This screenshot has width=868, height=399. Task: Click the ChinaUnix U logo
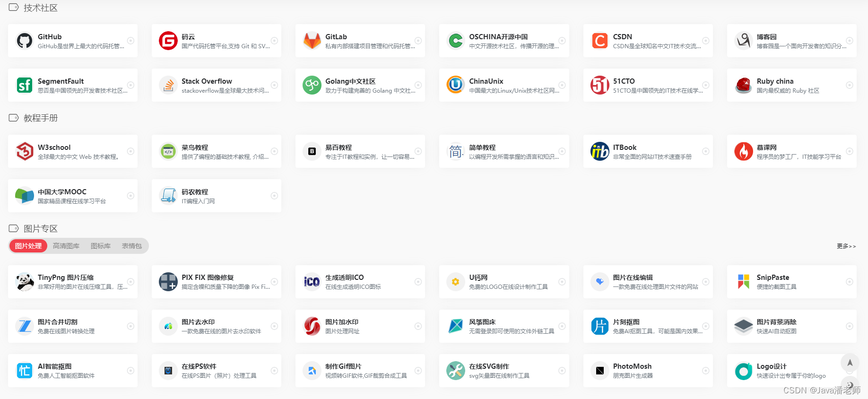(x=456, y=85)
